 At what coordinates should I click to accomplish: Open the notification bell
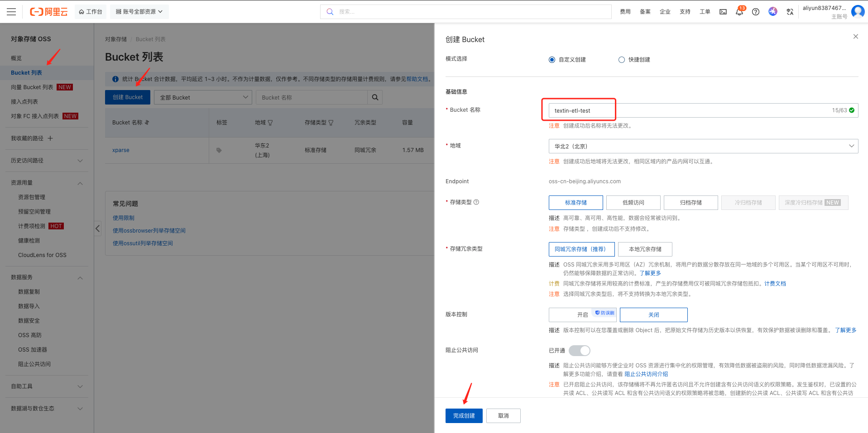point(739,12)
